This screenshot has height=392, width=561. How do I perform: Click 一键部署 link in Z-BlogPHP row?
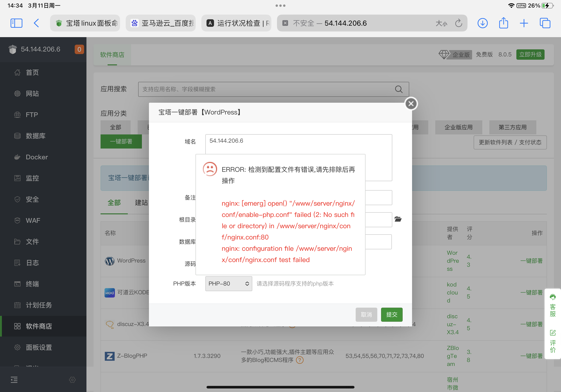(x=531, y=356)
